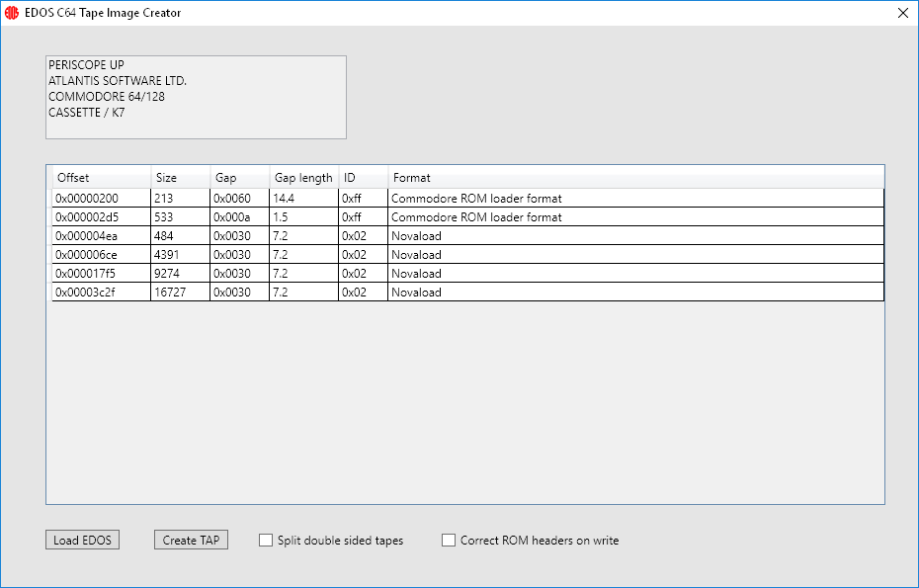Click the EDOS app icon in title bar
This screenshot has height=588, width=919.
12,13
